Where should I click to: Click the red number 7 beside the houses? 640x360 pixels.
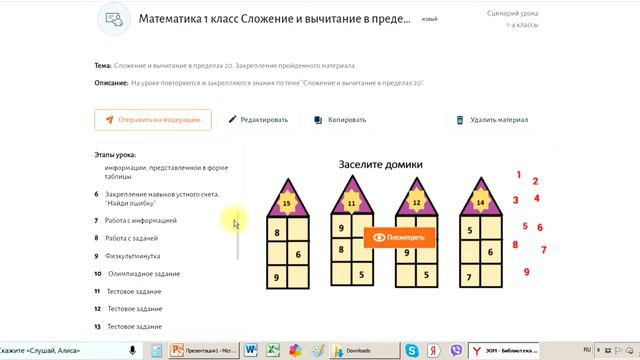click(x=543, y=249)
